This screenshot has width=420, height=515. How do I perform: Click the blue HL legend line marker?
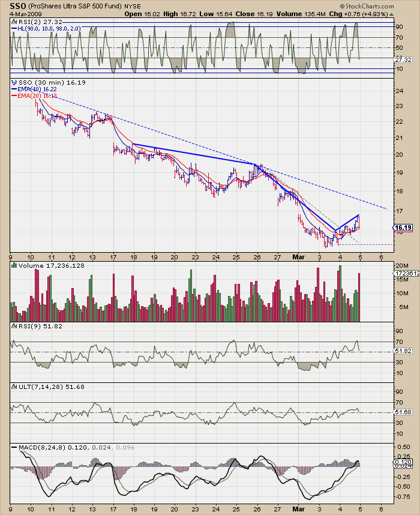(14, 29)
